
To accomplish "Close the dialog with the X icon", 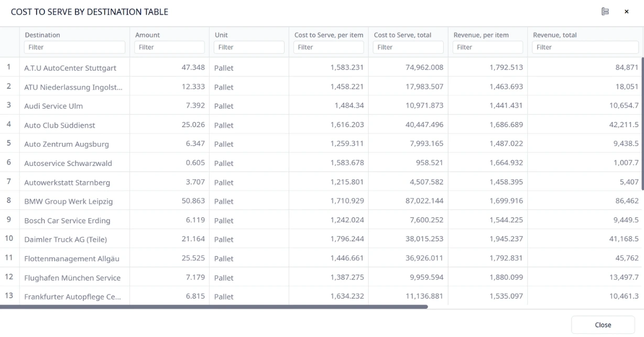I will coord(626,12).
